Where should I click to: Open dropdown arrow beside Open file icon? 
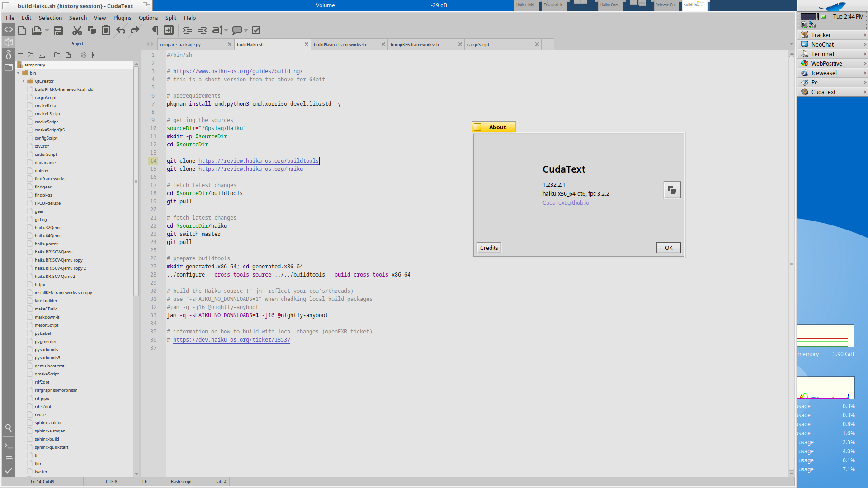click(x=47, y=31)
